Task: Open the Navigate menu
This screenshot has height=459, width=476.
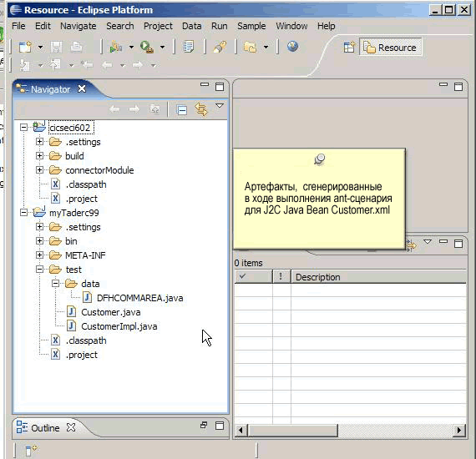Action: 78,26
